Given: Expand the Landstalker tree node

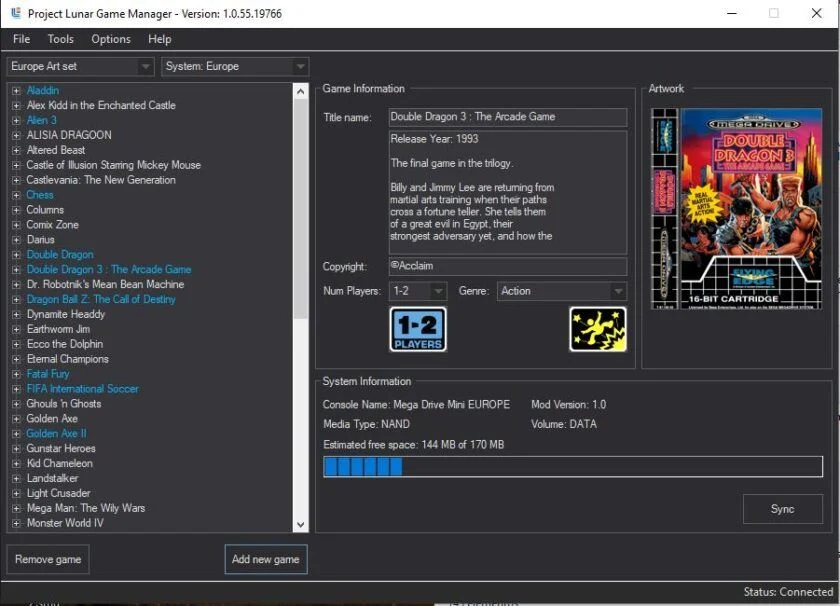Looking at the screenshot, I should click(x=16, y=478).
